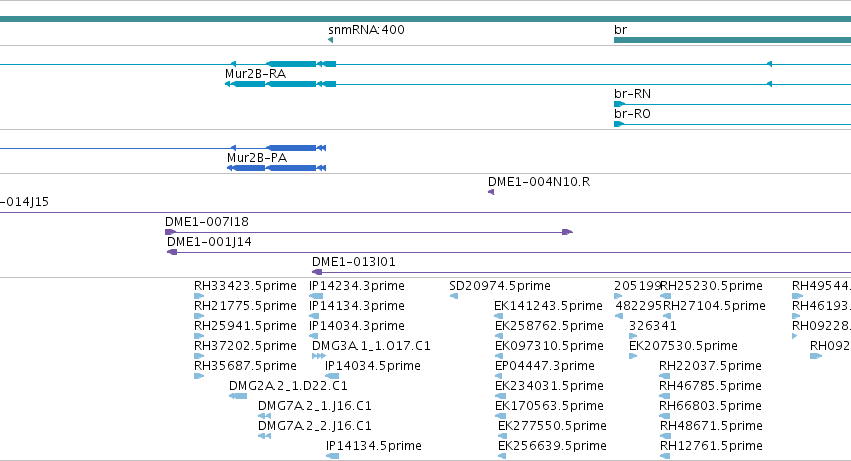The height and width of the screenshot is (461, 851).
Task: Select the RH33423.5prime EST arrow
Action: pyautogui.click(x=199, y=296)
